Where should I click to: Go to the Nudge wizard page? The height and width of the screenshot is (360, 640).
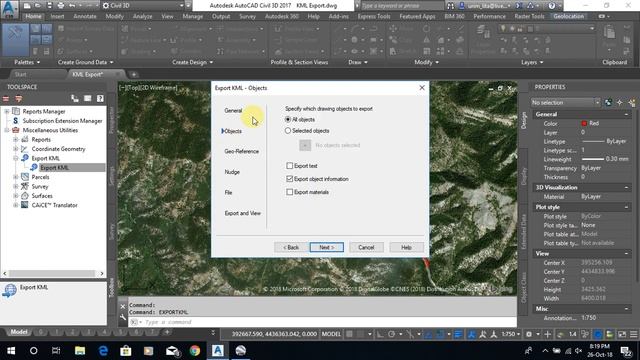click(232, 172)
